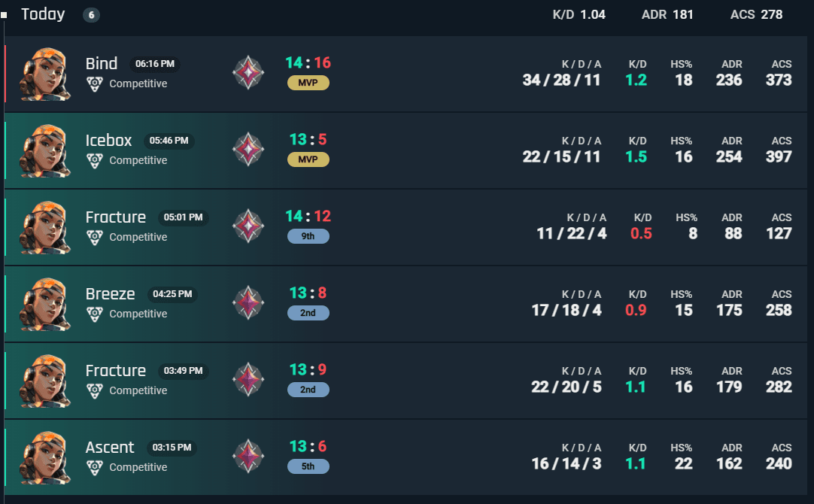Screen dimensions: 814x504
Task: Click the rank badge in the 05:01 PM Fracture row
Action: pos(248,226)
